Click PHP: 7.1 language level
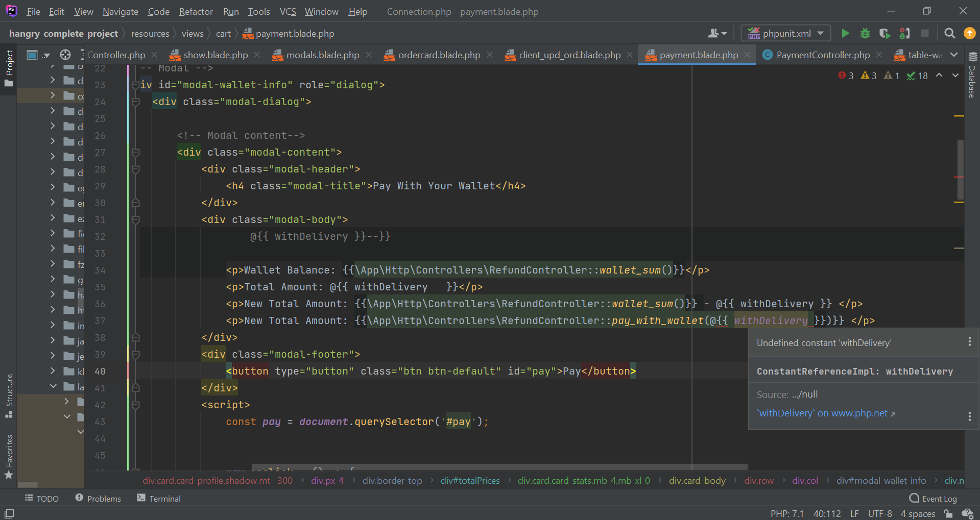This screenshot has height=520, width=980. click(787, 513)
